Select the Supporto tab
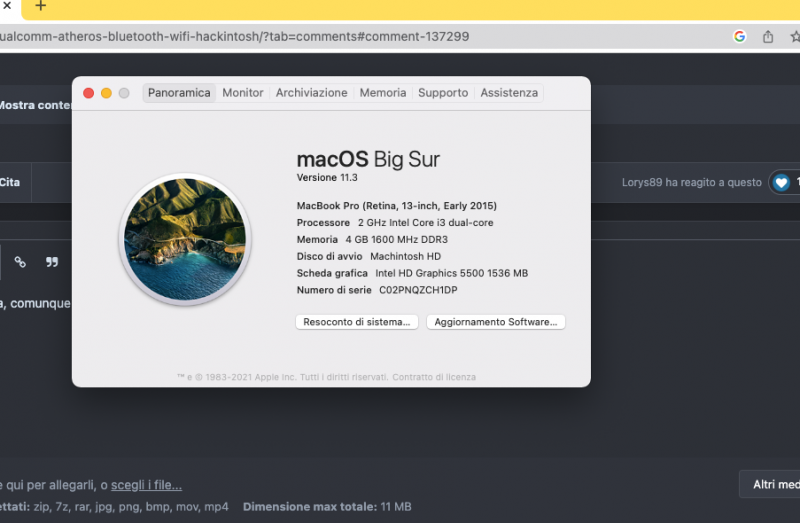The image size is (800, 523). [443, 93]
